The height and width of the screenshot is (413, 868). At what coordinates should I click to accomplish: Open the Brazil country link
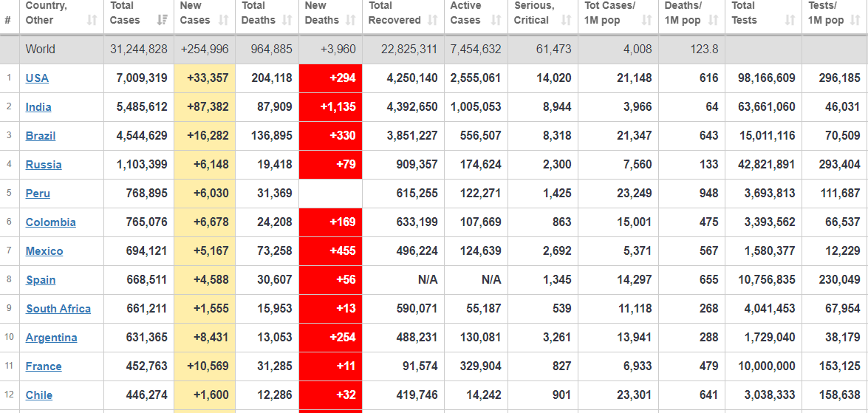[41, 136]
